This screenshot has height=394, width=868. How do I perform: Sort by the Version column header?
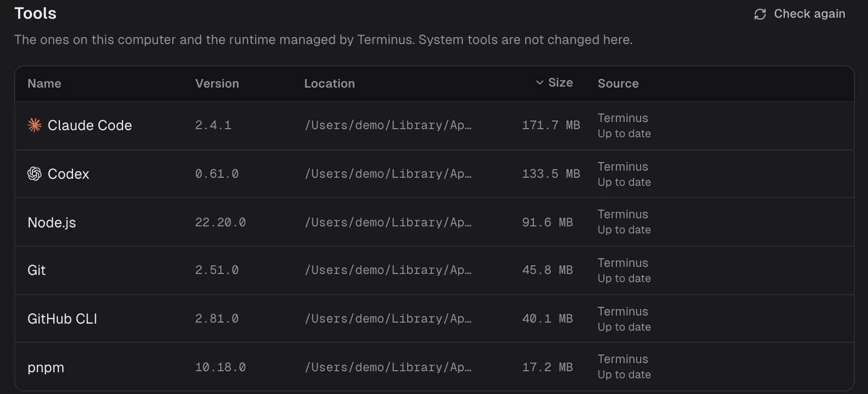(217, 84)
